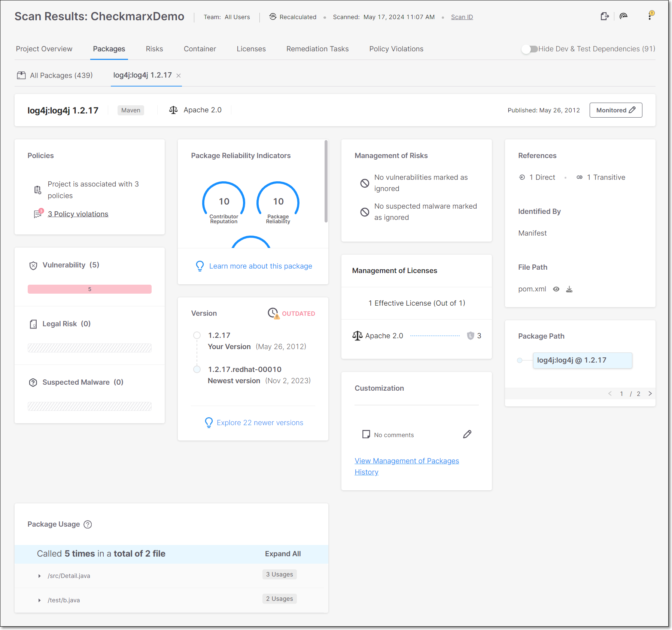Screen dimensions: 672x630
Task: Select the 1.2.17 Your Version node
Action: click(x=197, y=335)
